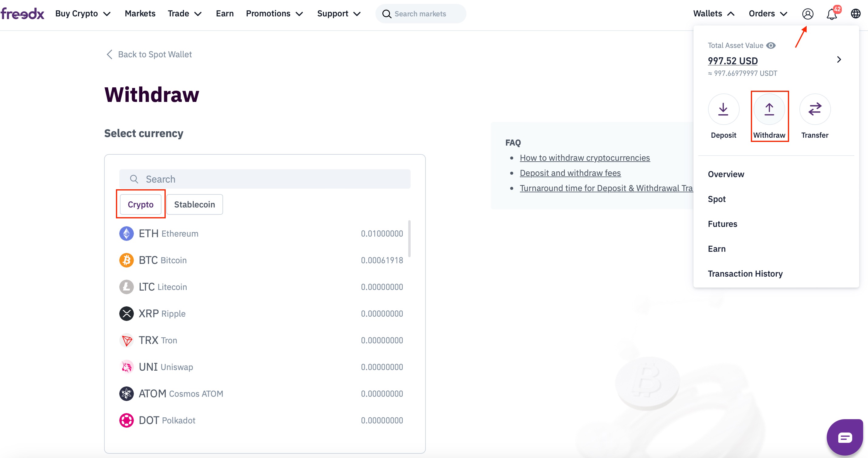868x458 pixels.
Task: Open Deposit and withdraw fees link
Action: 570,173
